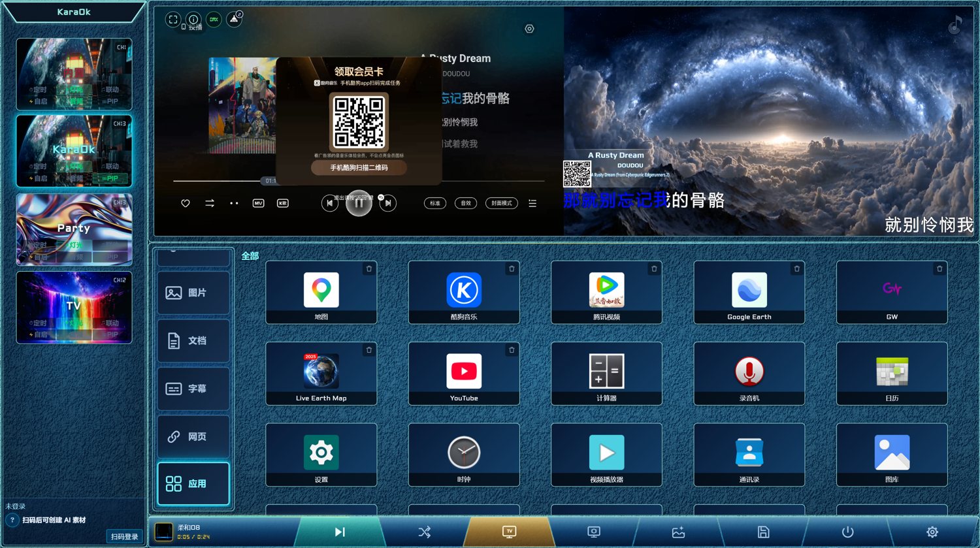Launch the 视频播放器 video player
This screenshot has width=980, height=548.
point(606,455)
